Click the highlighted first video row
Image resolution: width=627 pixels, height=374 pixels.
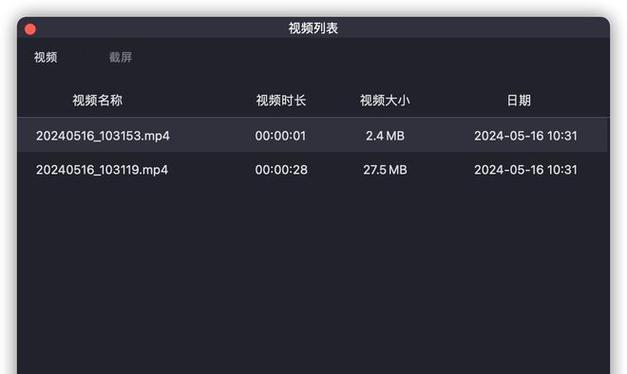pyautogui.click(x=313, y=135)
